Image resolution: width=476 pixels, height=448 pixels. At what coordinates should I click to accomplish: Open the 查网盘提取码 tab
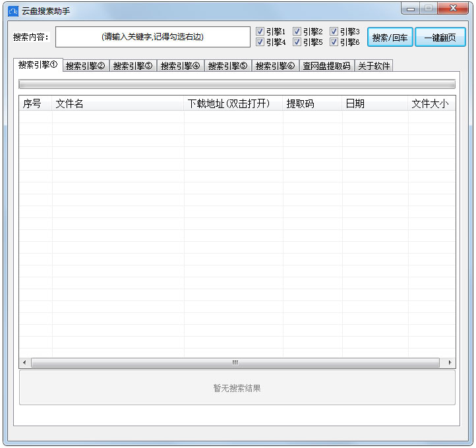326,66
